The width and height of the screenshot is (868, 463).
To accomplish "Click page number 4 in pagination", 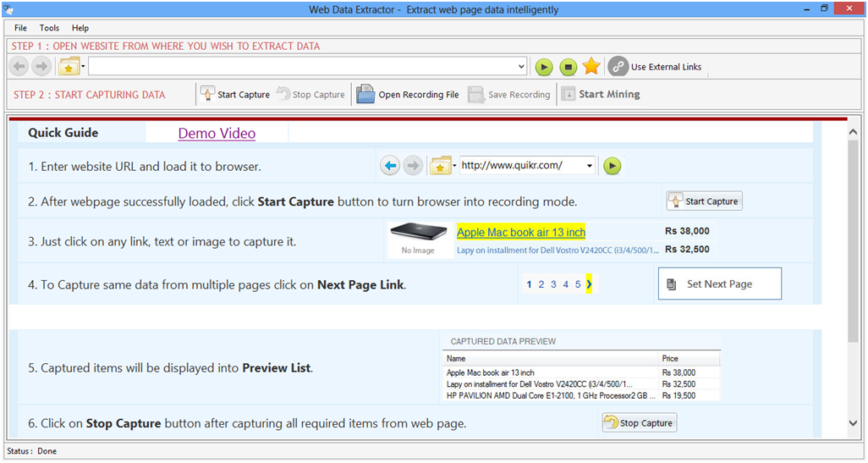I will pos(566,284).
